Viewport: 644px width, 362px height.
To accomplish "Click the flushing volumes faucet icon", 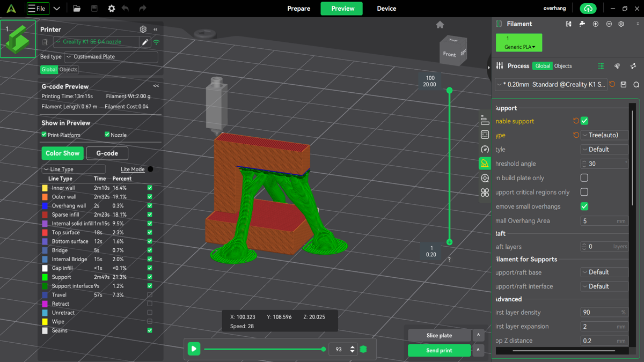I will click(582, 24).
